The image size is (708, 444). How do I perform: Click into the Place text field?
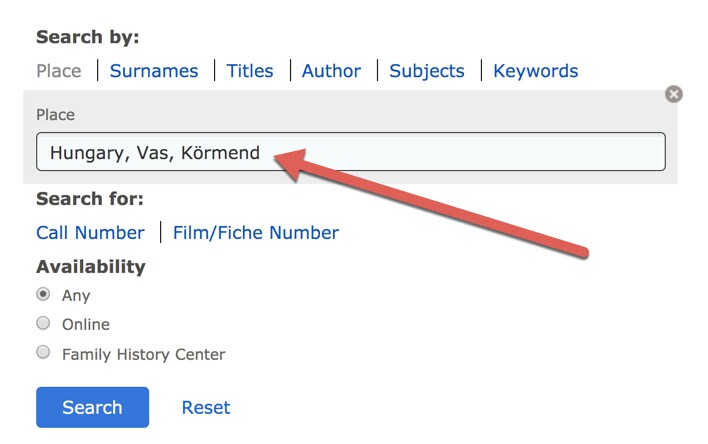351,151
